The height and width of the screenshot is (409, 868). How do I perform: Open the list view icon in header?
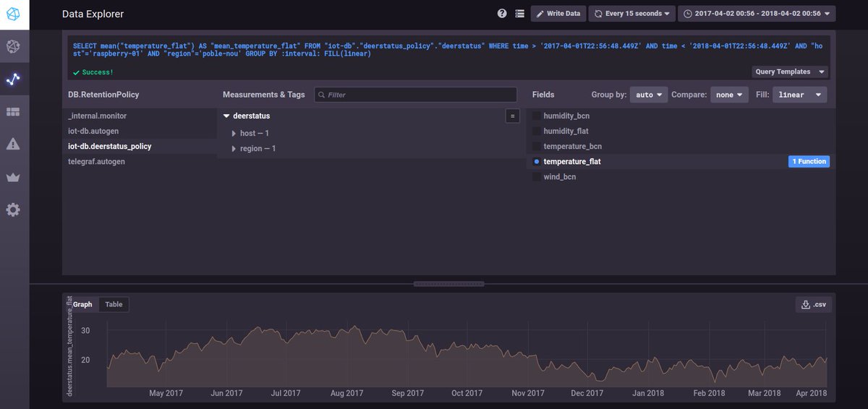tap(519, 14)
